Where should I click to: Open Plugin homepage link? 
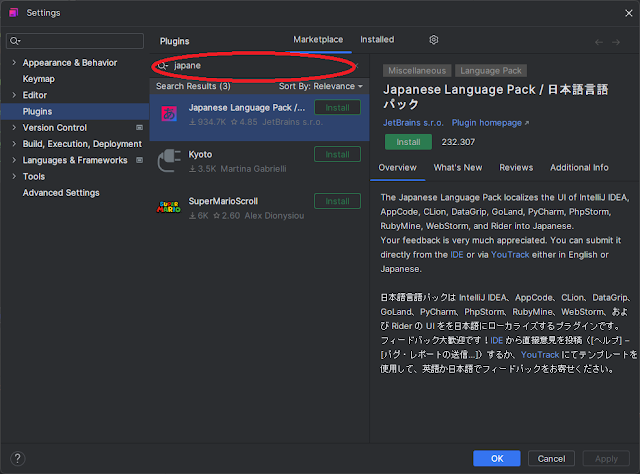490,123
